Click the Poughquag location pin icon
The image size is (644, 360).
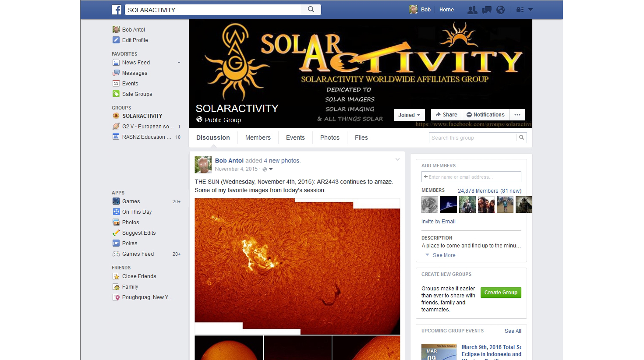pyautogui.click(x=116, y=297)
